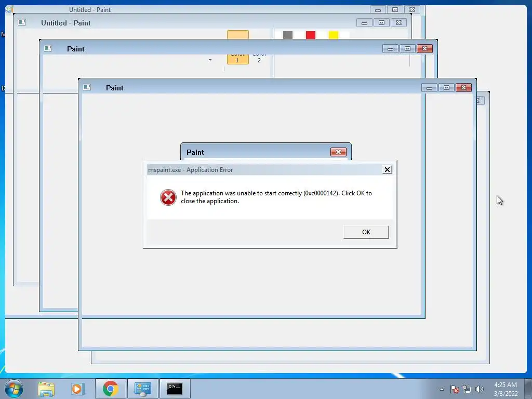Open Google Chrome from the taskbar
Screen dimensions: 532x399
coord(110,389)
